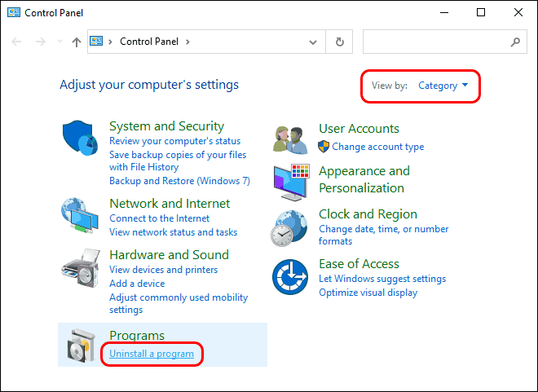Click View devices and printers
This screenshot has height=392, width=538.
point(164,270)
